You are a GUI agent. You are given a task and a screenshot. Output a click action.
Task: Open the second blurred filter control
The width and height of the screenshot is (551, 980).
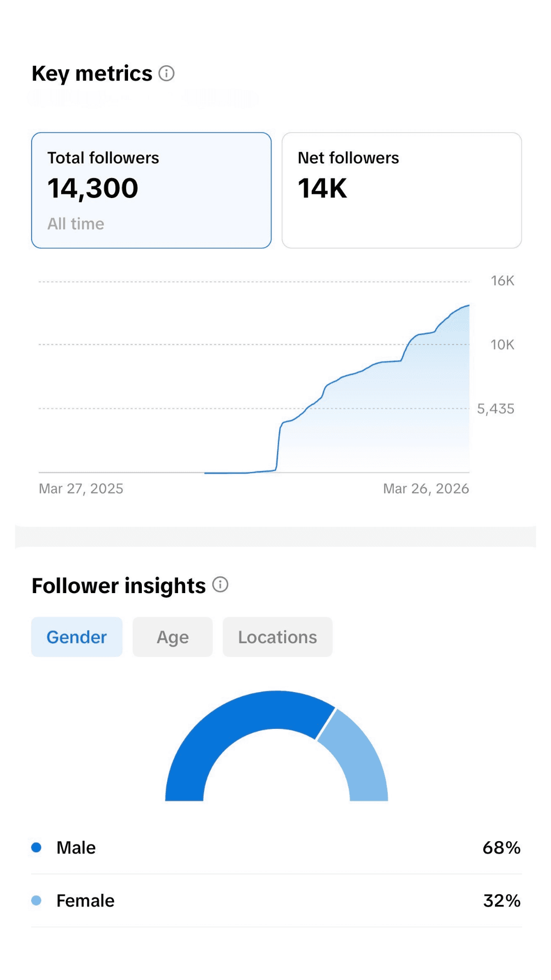(x=222, y=97)
